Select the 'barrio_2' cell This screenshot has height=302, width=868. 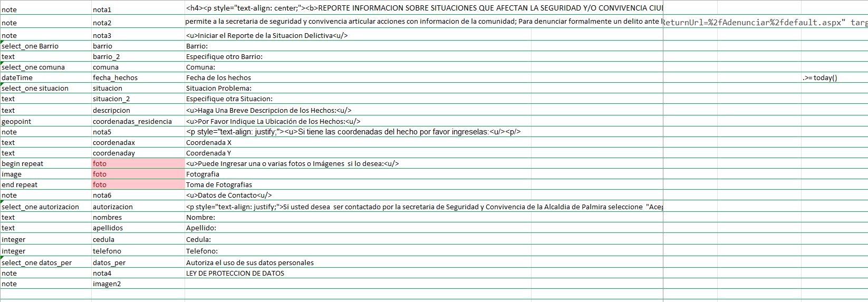(x=138, y=56)
